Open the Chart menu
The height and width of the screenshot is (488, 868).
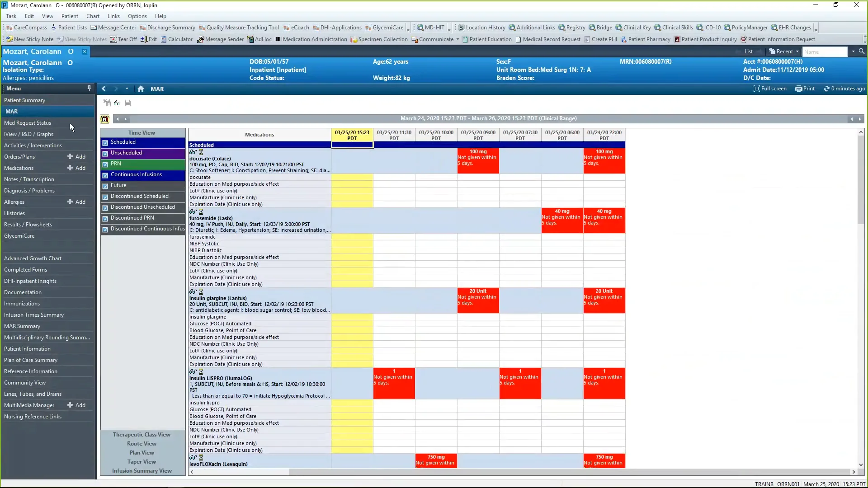click(93, 16)
